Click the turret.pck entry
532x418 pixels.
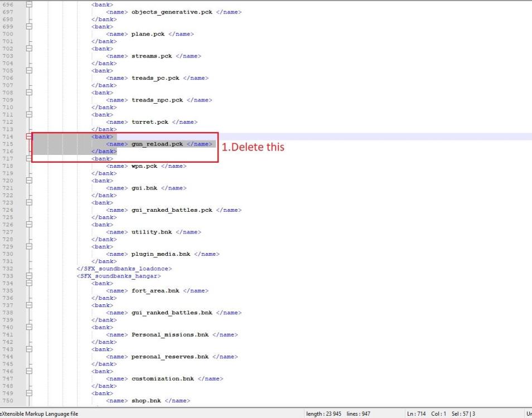149,122
